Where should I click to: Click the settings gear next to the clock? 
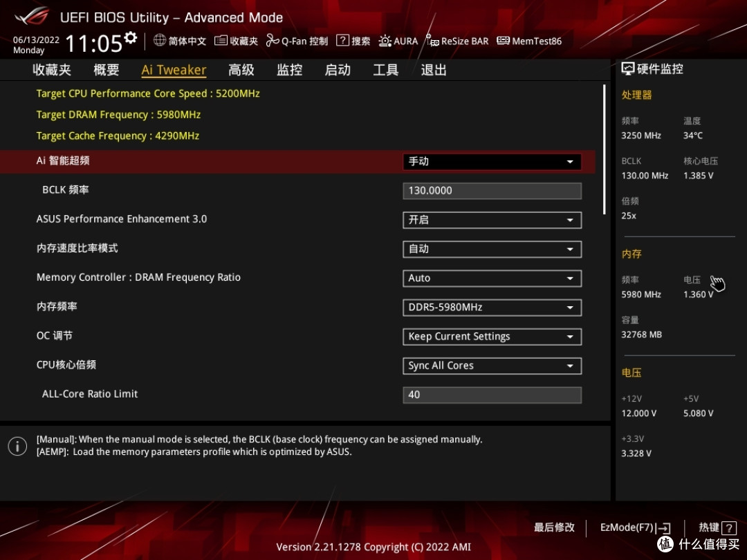pyautogui.click(x=131, y=37)
